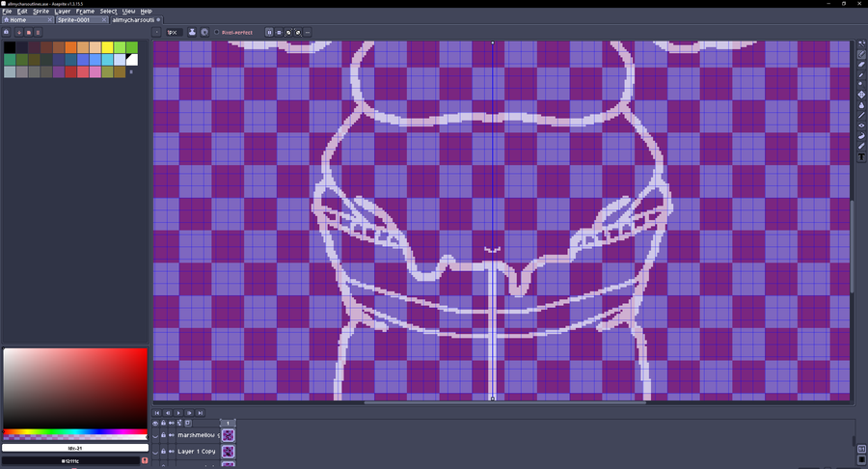Toggle right diagonal symmetry button
868x469 pixels.
pos(288,32)
